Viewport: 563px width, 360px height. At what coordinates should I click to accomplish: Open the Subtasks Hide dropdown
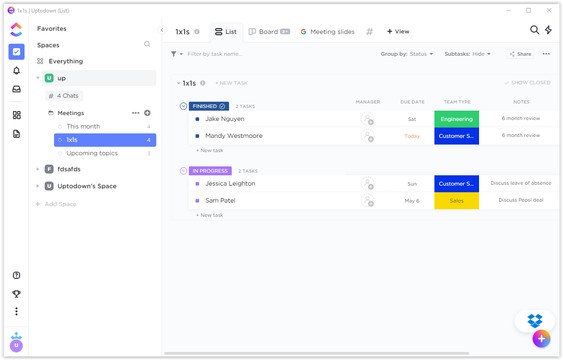(467, 54)
